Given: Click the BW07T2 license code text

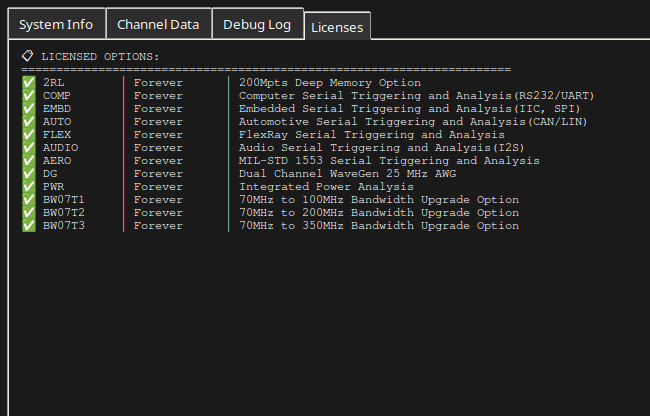Looking at the screenshot, I should 64,213.
